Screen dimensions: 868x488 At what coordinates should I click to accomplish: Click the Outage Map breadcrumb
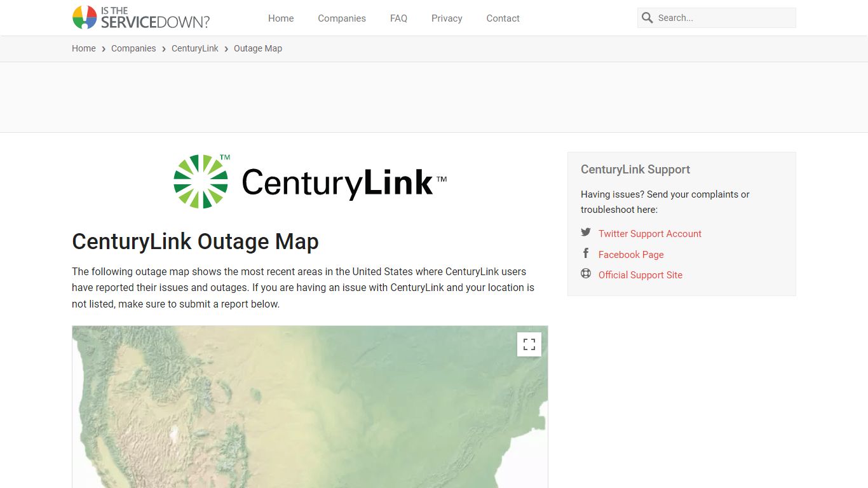pyautogui.click(x=258, y=48)
